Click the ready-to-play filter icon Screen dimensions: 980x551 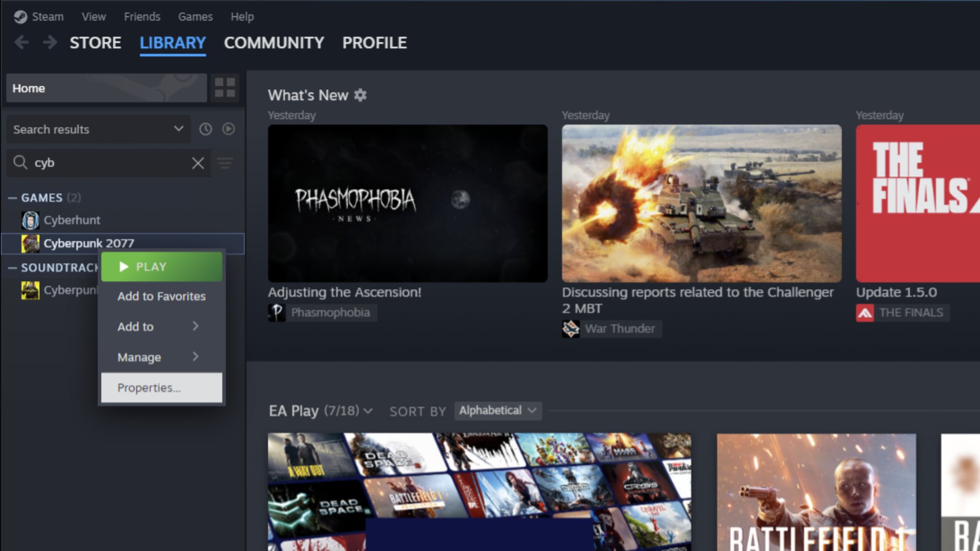click(229, 129)
